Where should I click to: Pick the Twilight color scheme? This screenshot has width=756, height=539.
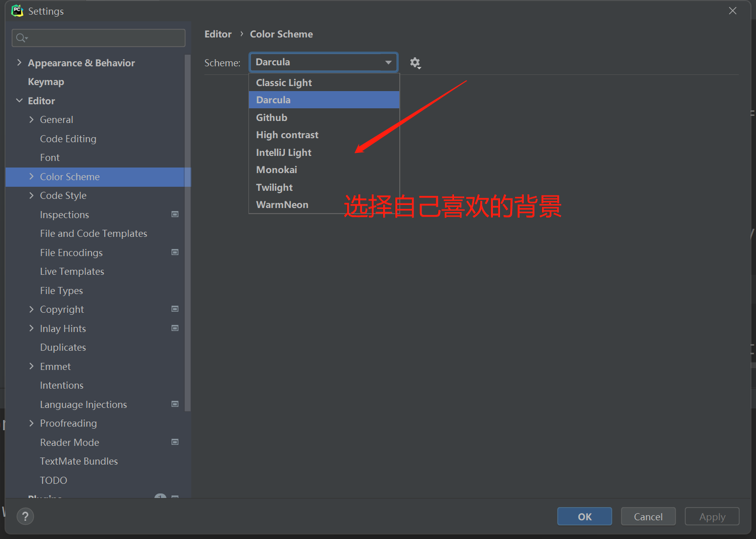pyautogui.click(x=324, y=187)
